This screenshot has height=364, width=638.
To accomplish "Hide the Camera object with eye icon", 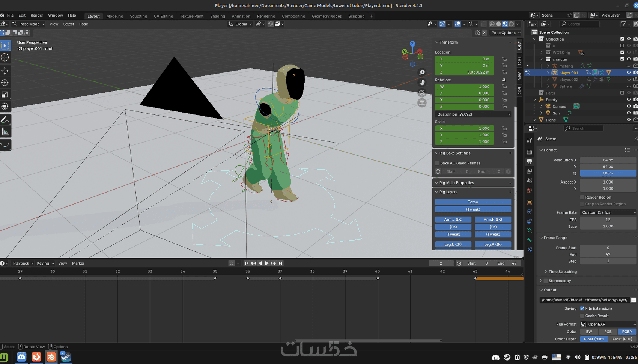I will (629, 107).
